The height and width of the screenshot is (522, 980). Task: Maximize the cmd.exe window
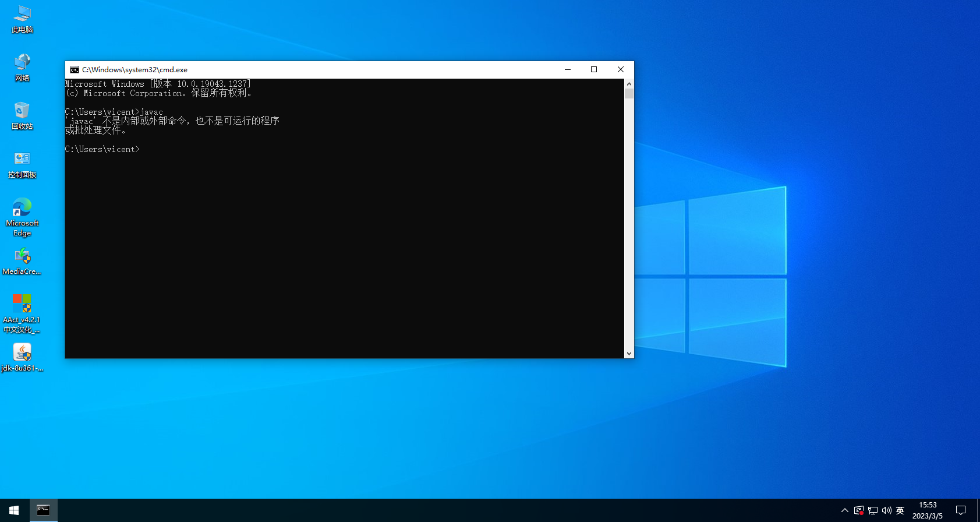tap(594, 70)
